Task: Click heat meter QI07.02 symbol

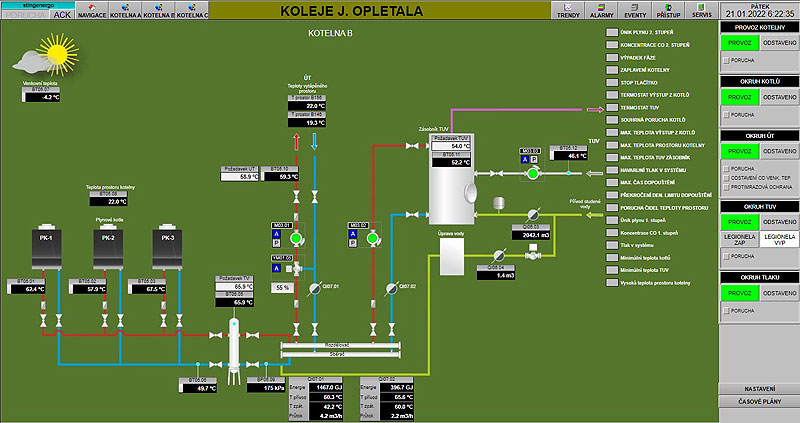Action: 391,289
